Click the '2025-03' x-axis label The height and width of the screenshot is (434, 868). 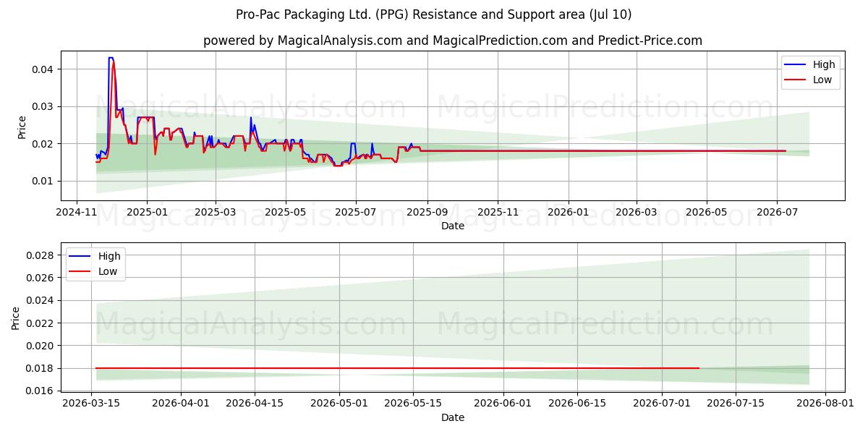point(216,213)
